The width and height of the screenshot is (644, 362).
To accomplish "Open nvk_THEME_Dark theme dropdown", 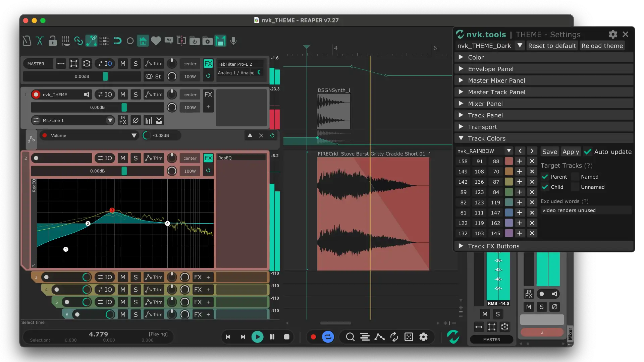I will coord(520,46).
